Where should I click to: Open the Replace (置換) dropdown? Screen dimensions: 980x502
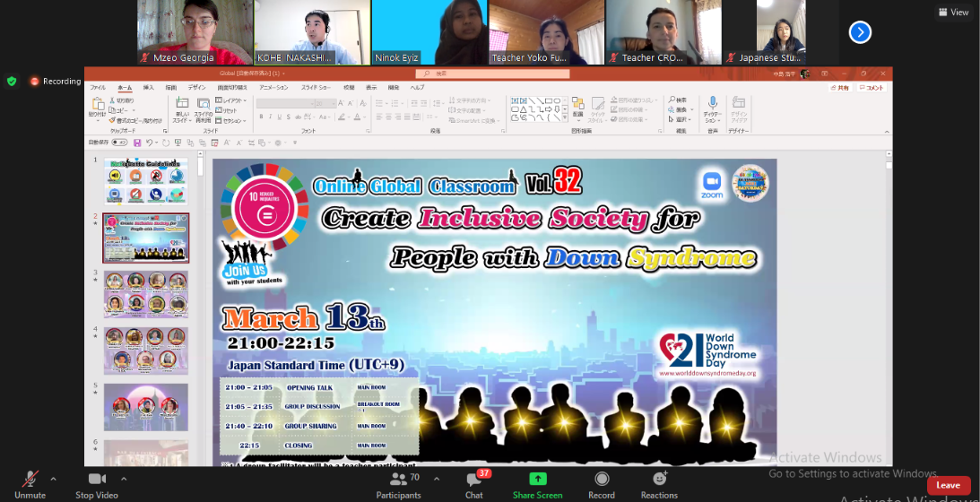coord(681,110)
